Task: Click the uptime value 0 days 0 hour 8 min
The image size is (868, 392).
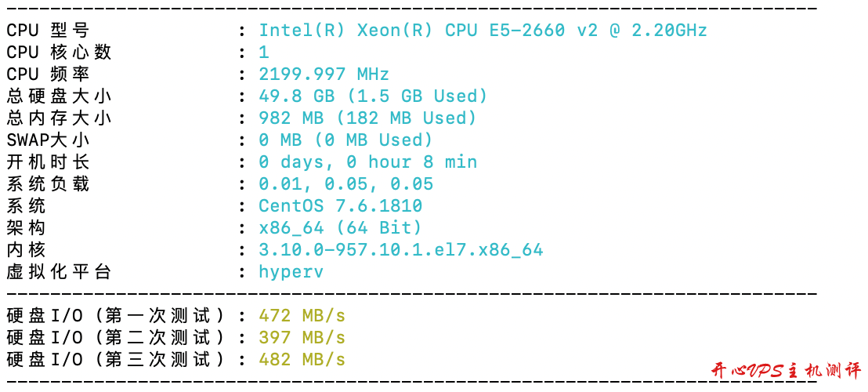Action: pos(367,162)
